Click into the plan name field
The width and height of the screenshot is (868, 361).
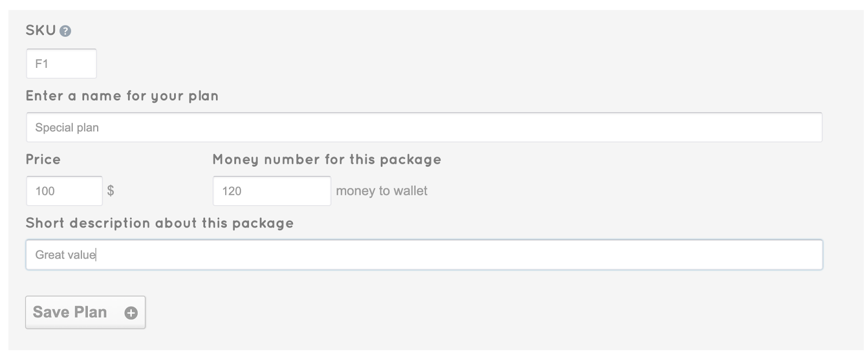click(x=423, y=128)
